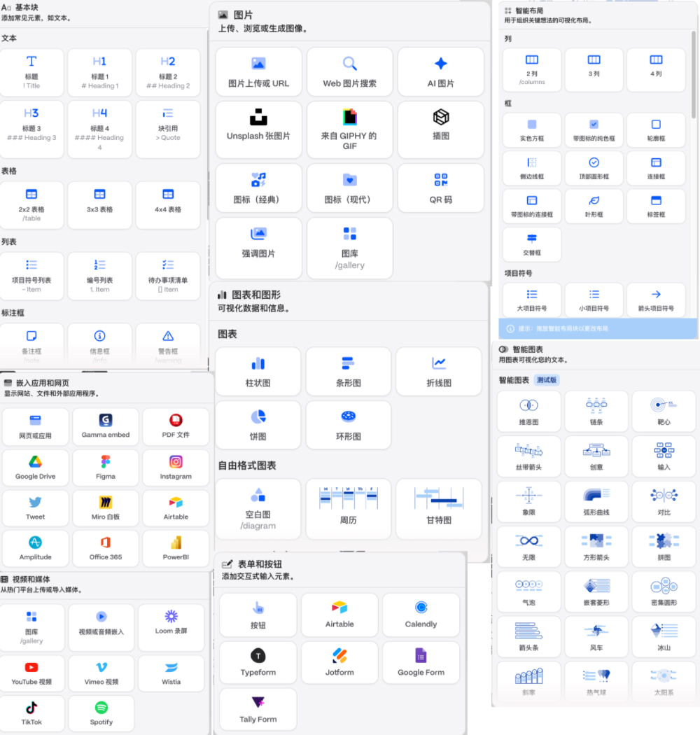700x735 pixels.
Task: Embed a Figma file
Action: click(x=106, y=468)
